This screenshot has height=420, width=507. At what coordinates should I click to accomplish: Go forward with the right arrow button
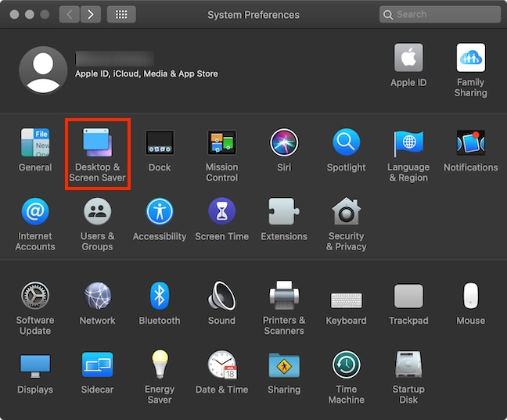click(x=91, y=14)
